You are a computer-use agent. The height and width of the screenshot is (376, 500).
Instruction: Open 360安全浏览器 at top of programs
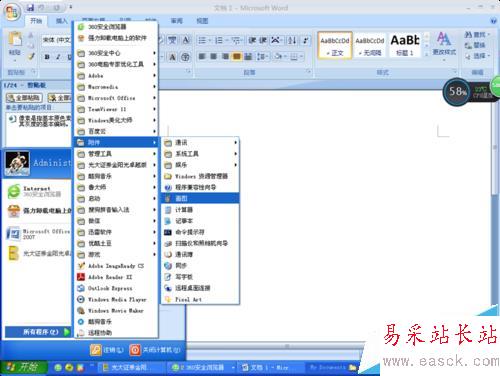tap(116, 27)
